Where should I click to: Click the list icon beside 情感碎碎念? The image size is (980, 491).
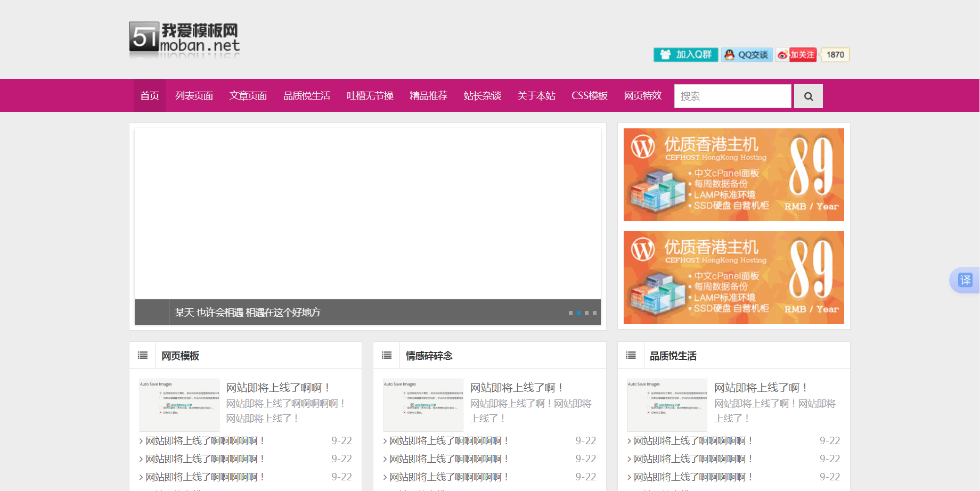[387, 355]
